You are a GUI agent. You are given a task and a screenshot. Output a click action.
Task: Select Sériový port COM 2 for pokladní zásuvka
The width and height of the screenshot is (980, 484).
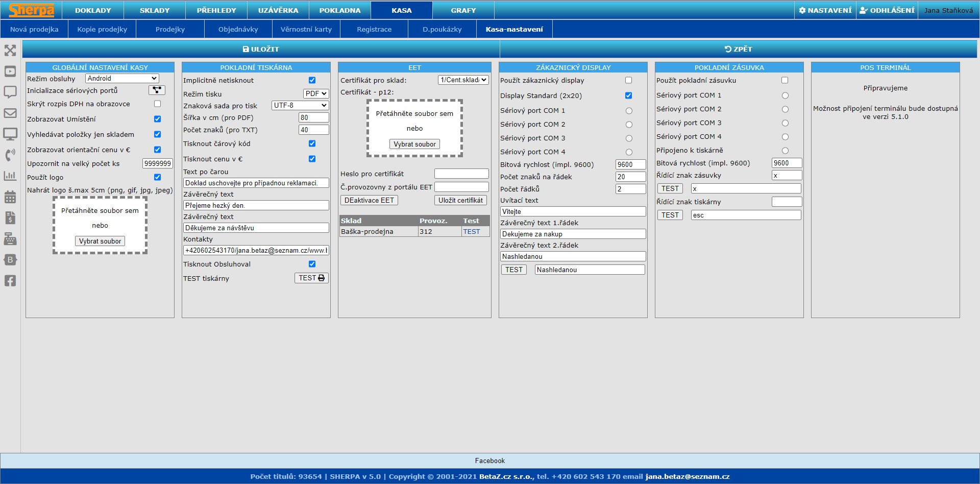[785, 109]
